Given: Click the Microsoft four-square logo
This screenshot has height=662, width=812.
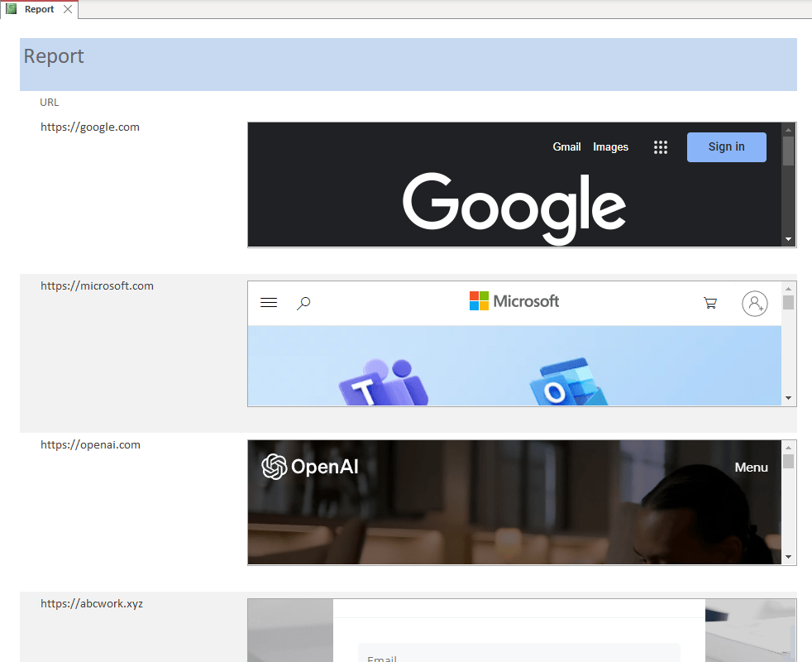Looking at the screenshot, I should click(x=478, y=300).
